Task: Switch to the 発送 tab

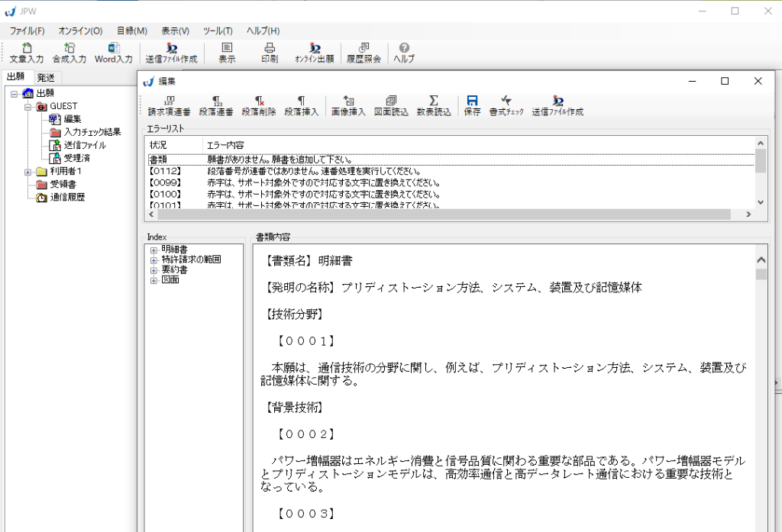Action: pyautogui.click(x=46, y=77)
